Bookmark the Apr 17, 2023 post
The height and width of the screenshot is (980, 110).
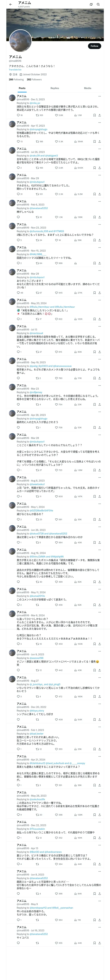(x=95, y=141)
